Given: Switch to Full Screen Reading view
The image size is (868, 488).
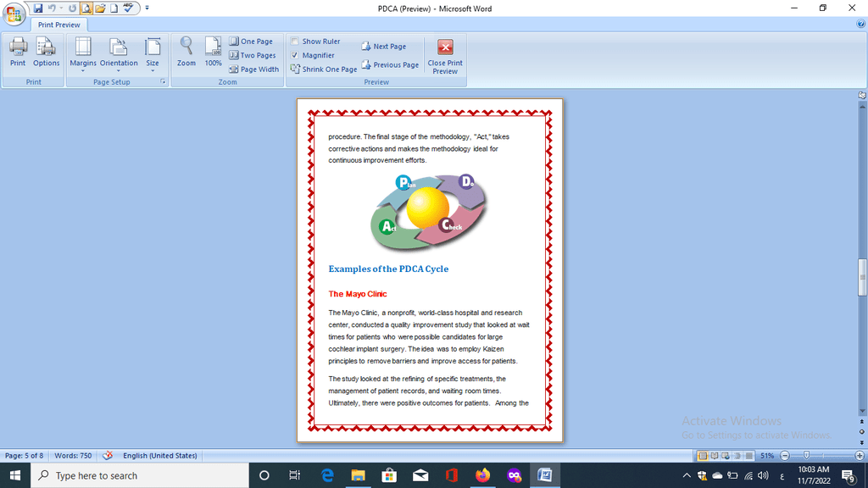Looking at the screenshot, I should [x=714, y=456].
